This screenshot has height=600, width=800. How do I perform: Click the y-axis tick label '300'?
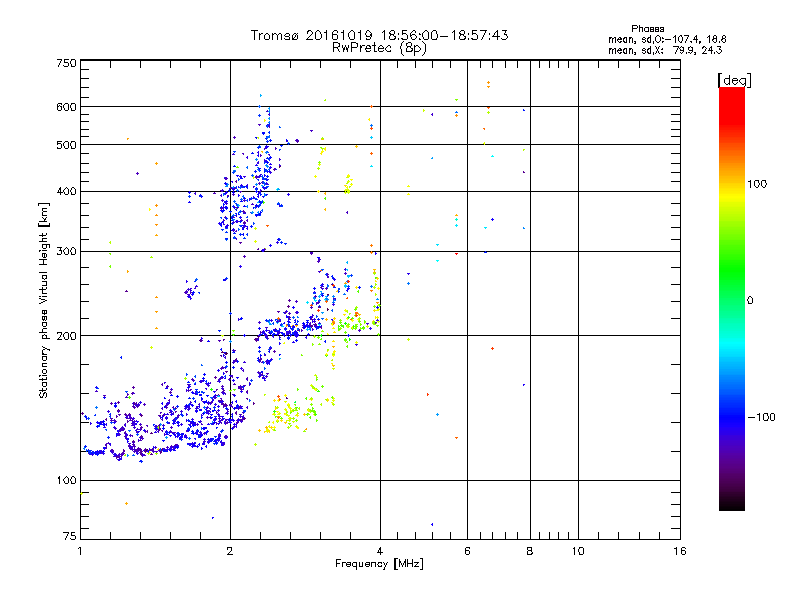click(66, 252)
